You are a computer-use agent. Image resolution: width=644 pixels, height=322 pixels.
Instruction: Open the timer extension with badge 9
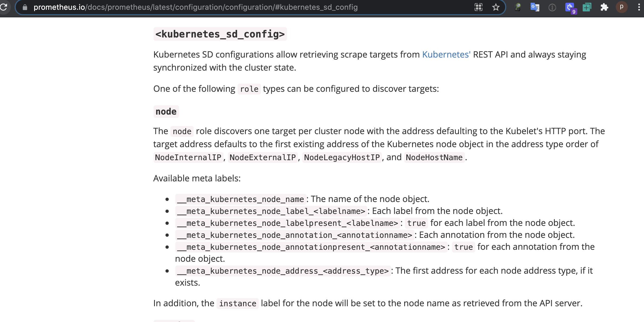(570, 8)
